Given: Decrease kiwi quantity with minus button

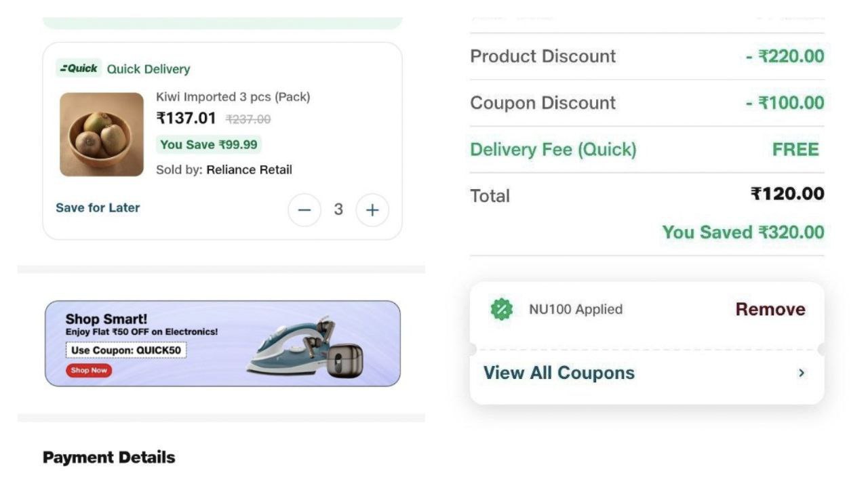Looking at the screenshot, I should [304, 210].
